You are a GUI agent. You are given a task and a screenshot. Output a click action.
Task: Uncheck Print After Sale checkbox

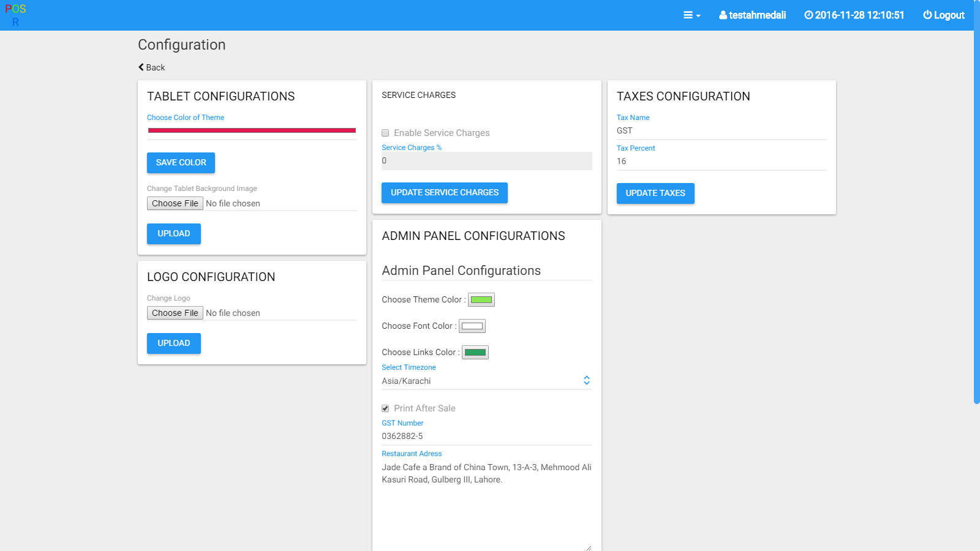point(385,408)
